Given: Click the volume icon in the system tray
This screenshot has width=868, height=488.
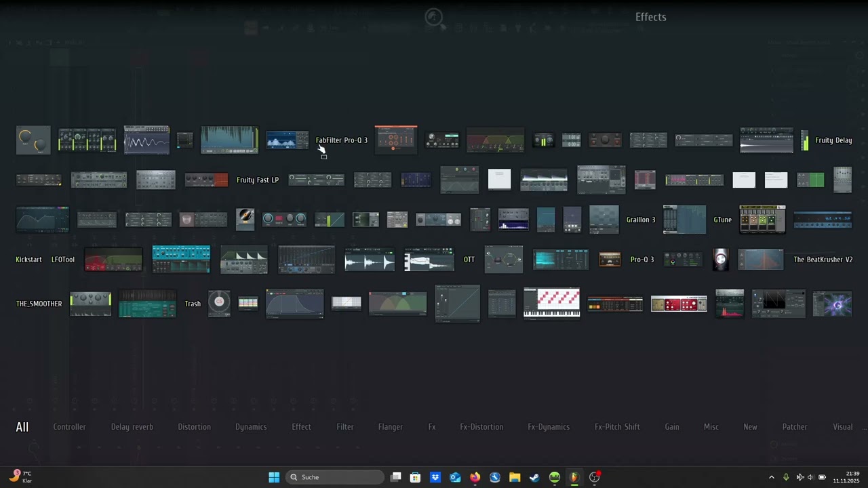Looking at the screenshot, I should (x=810, y=477).
